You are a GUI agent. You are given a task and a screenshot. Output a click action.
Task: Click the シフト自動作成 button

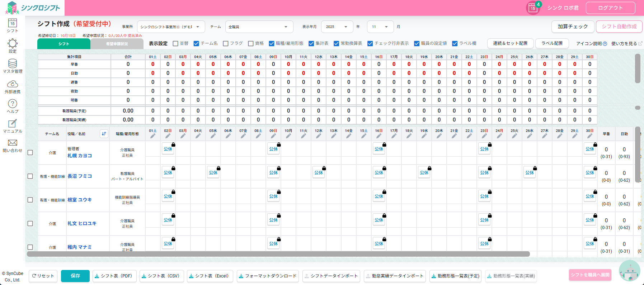coord(619,27)
